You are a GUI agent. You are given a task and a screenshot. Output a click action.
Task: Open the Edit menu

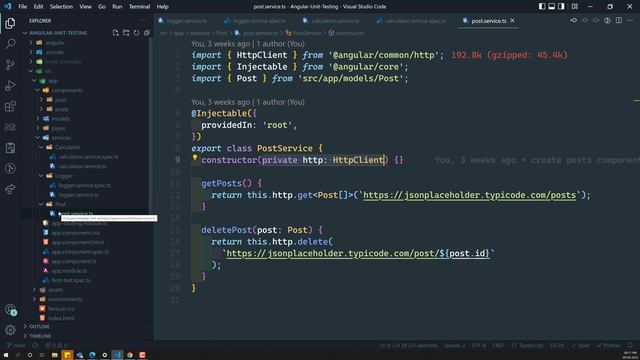[x=38, y=7]
